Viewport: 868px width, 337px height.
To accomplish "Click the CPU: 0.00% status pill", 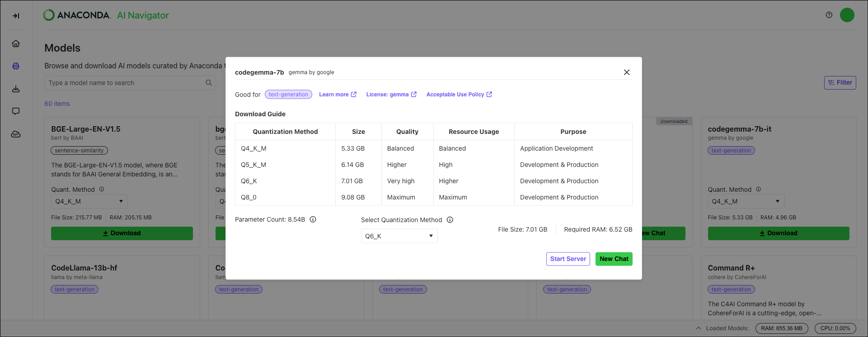I will pos(835,328).
